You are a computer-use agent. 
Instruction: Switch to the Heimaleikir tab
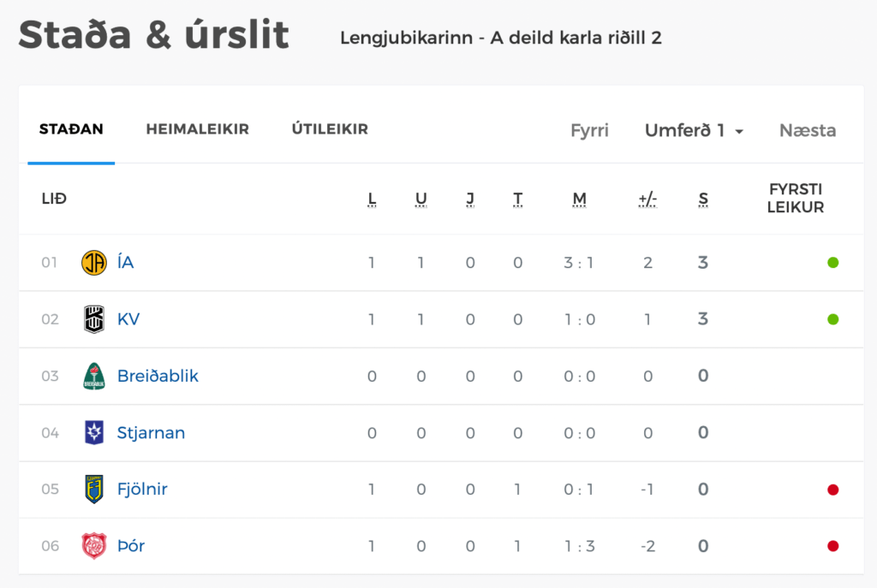pos(198,129)
